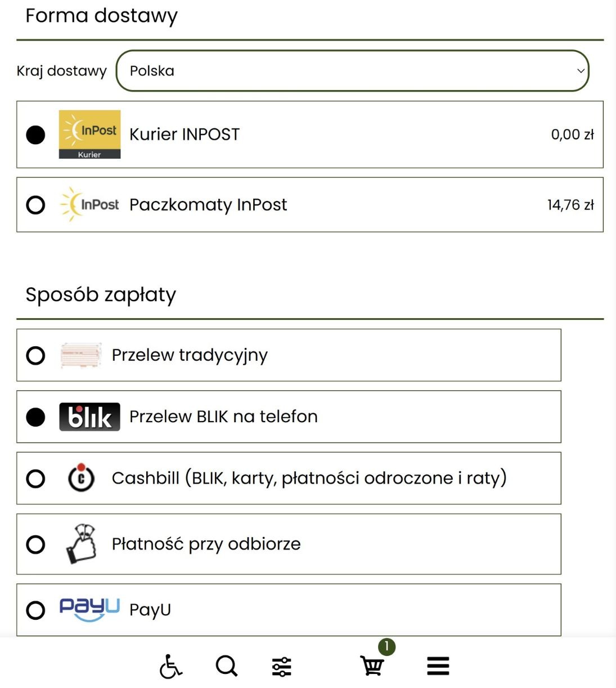The image size is (616, 688).
Task: Select Paczkomaty InPost delivery radio button
Action: [35, 204]
